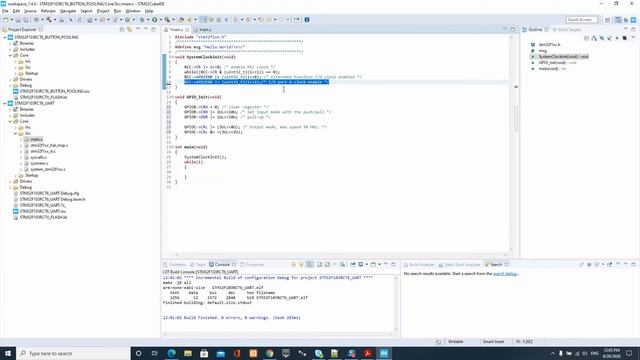The height and width of the screenshot is (360, 640).
Task: Toggle Hide Static Members in Outline toolbar
Action: 609,38
